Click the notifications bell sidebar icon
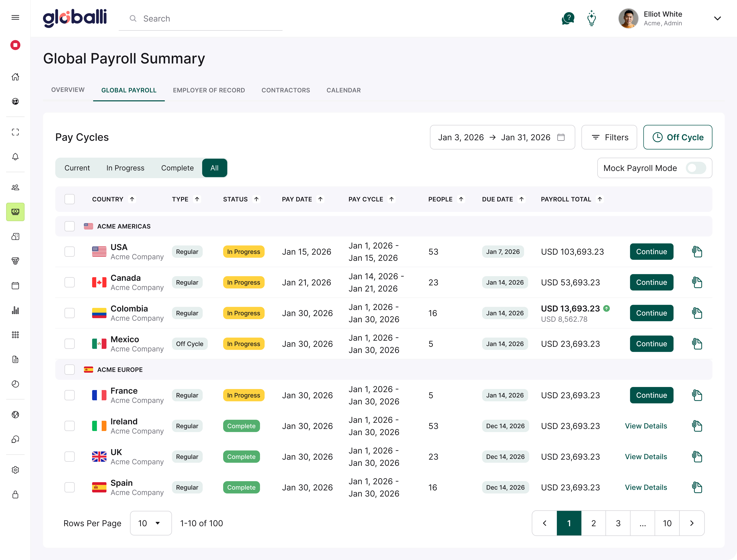This screenshot has height=560, width=737. coord(15,157)
